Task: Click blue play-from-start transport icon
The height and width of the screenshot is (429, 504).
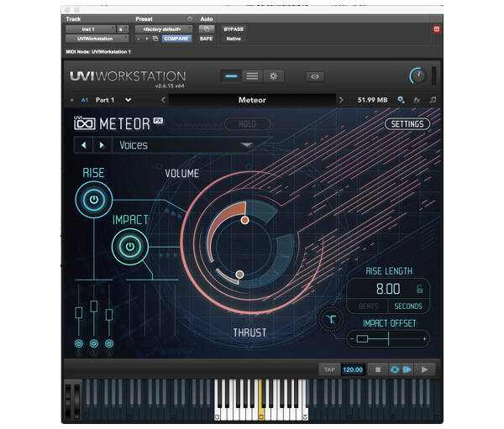Action: pos(407,369)
